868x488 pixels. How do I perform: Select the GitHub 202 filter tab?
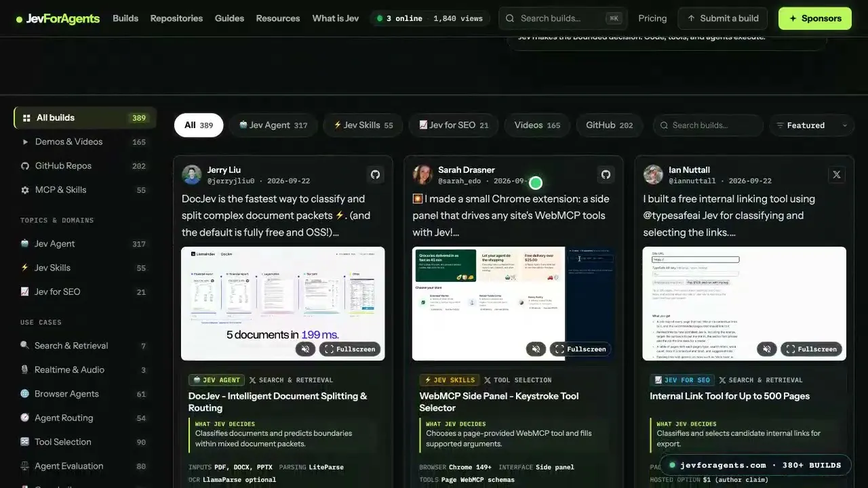(610, 125)
